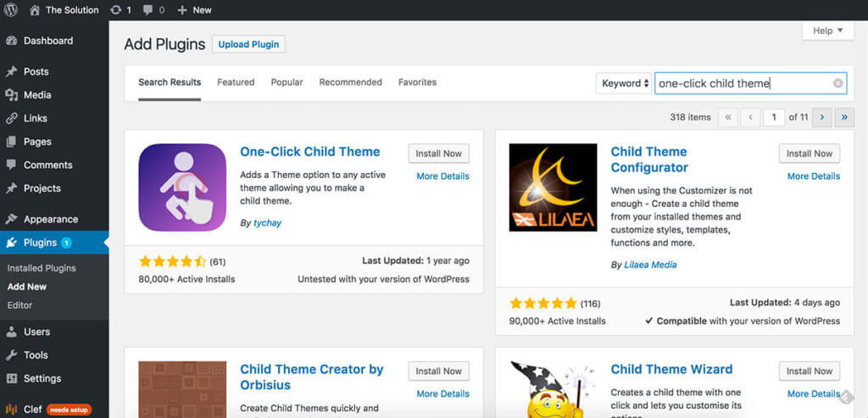Click '90,000+ Active Installs' text
The image size is (868, 418).
[x=558, y=320]
